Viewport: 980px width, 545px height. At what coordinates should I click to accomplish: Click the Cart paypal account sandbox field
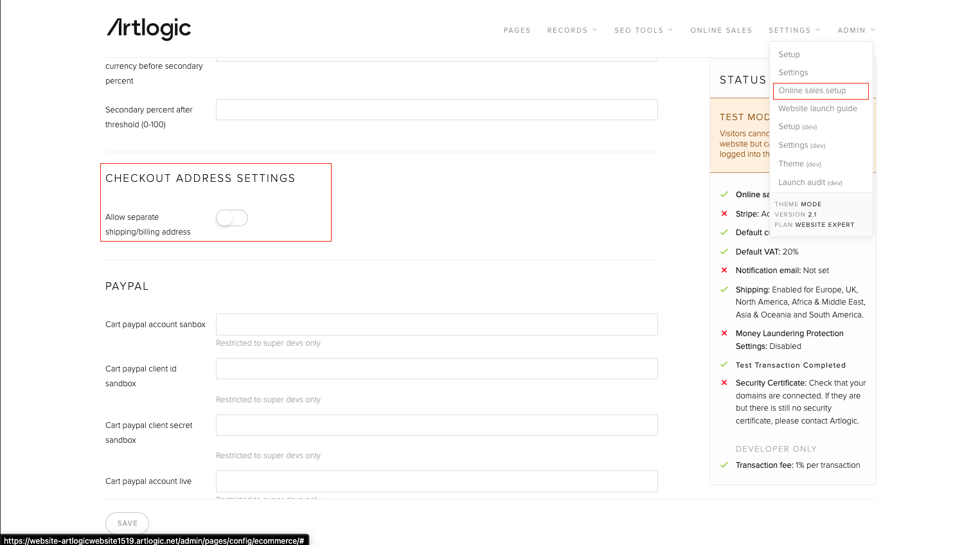point(436,325)
